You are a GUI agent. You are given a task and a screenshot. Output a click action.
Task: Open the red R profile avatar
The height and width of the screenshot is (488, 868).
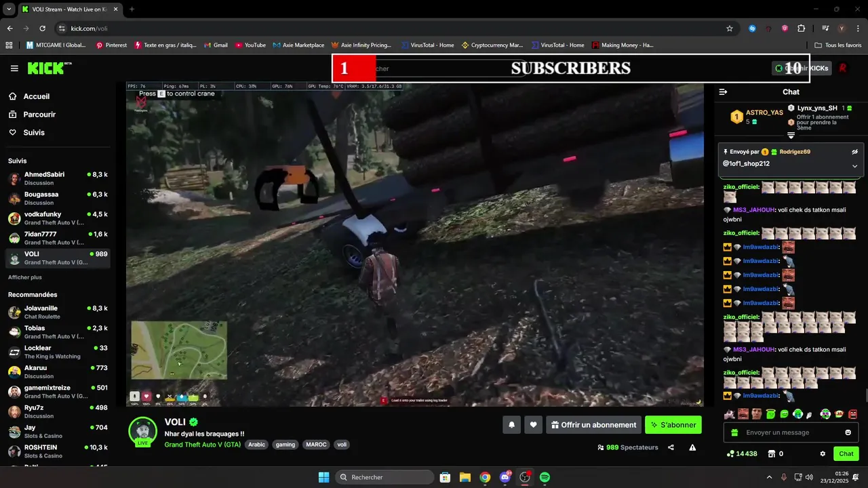click(843, 68)
